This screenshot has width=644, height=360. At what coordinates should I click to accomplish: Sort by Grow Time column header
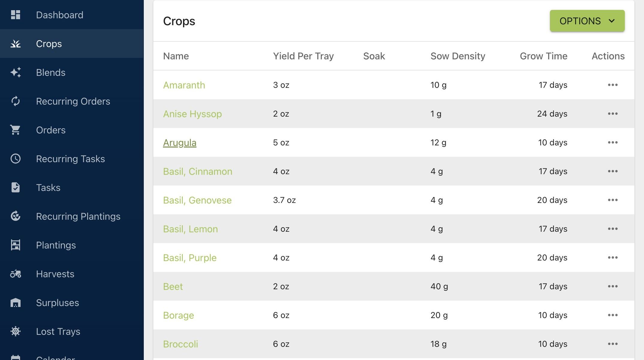[543, 56]
